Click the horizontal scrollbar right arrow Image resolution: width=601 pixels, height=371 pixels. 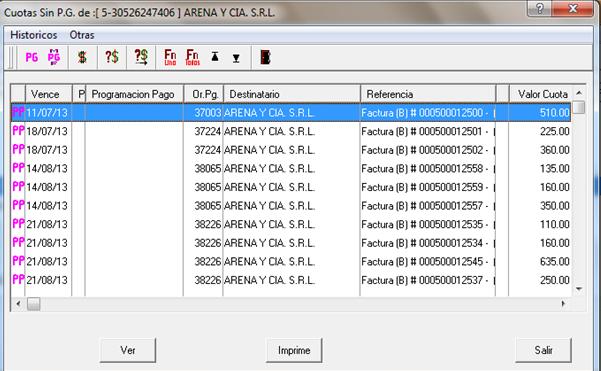click(x=563, y=304)
